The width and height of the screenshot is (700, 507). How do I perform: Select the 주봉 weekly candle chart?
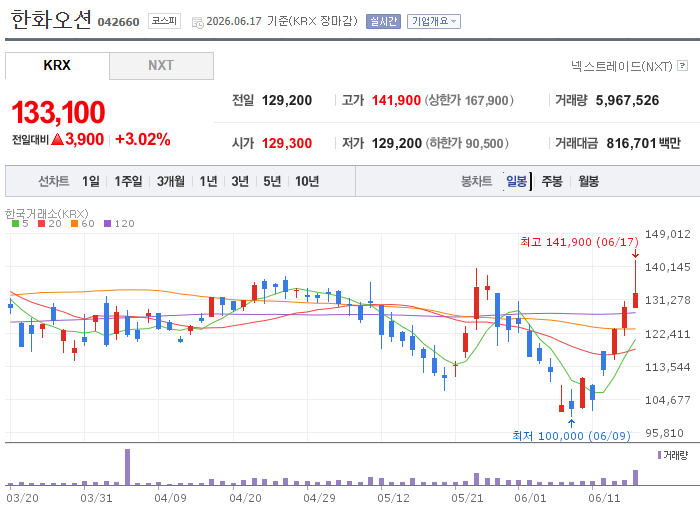[x=552, y=181]
